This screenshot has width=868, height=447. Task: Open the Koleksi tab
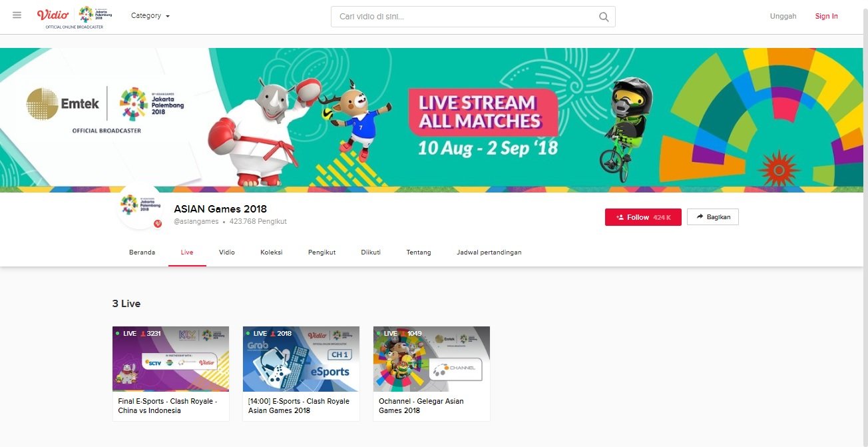click(272, 252)
